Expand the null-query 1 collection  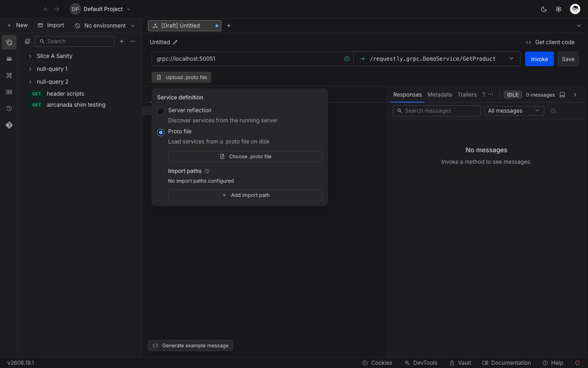[x=30, y=69]
